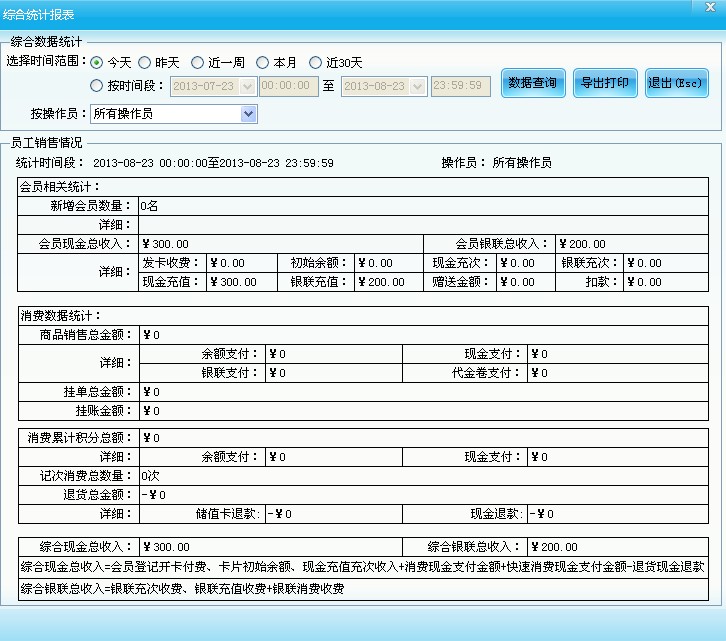
Task: Click the 商品销售总金额 value cell
Action: [424, 335]
